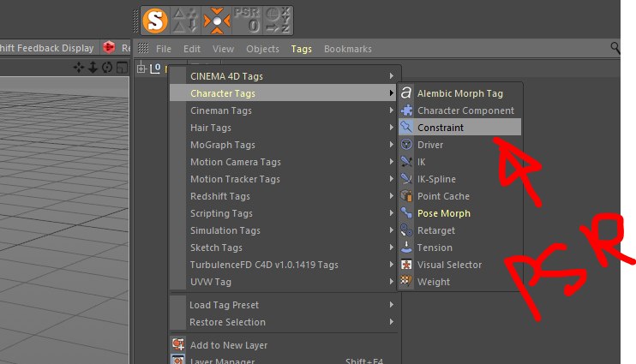Click the Object Manager grip dots icon
Viewport: 636px width, 364px height.
coord(143,48)
